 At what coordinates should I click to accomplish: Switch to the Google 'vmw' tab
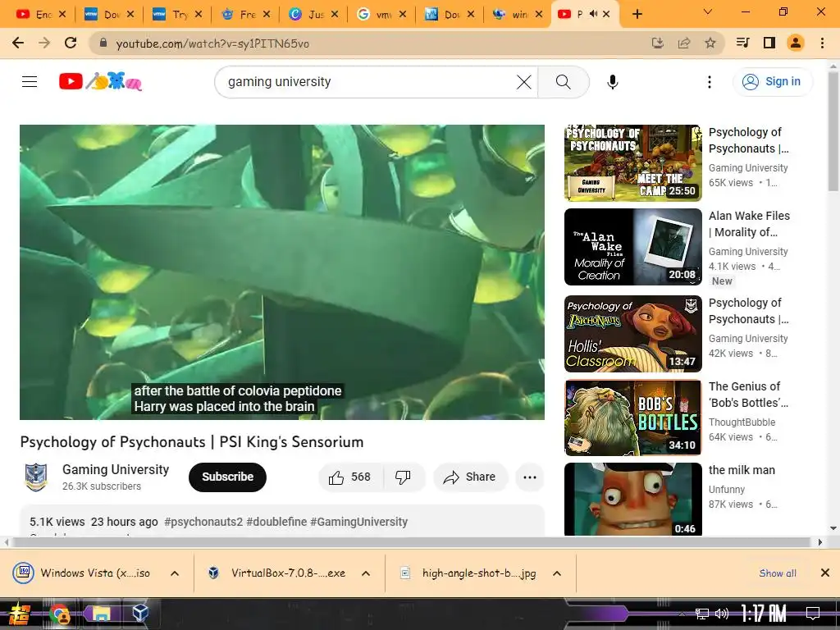click(x=381, y=15)
